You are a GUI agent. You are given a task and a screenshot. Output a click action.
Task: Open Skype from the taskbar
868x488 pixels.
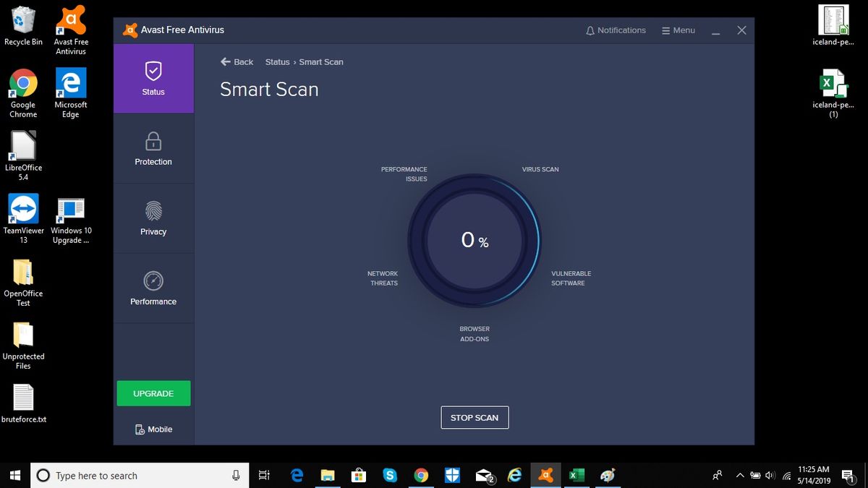coord(390,475)
